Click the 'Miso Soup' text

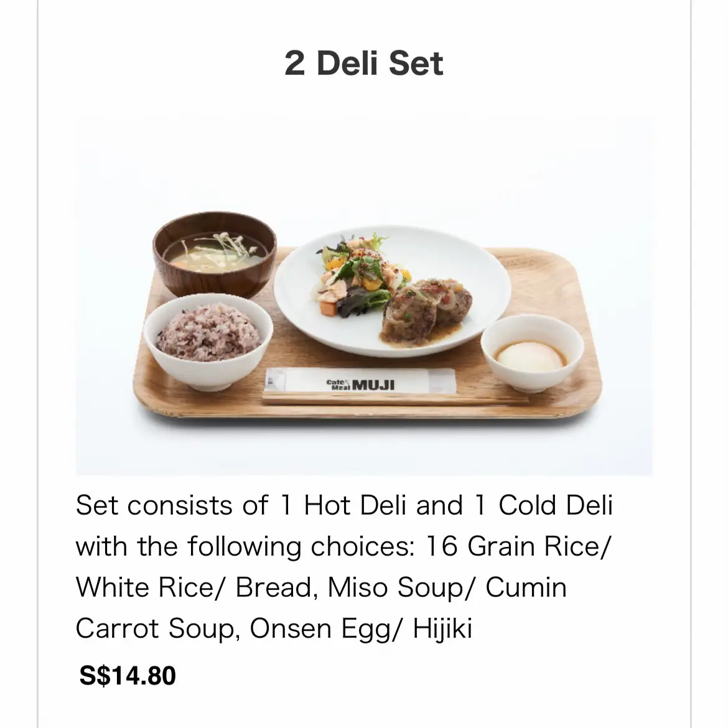(x=396, y=587)
